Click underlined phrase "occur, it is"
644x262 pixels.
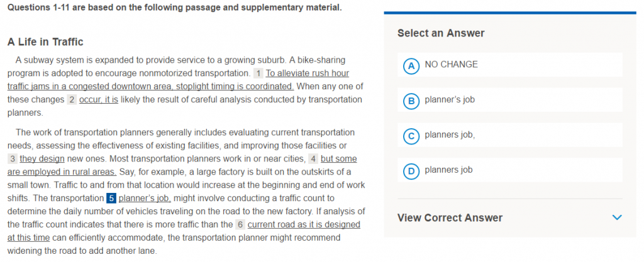[x=99, y=99]
